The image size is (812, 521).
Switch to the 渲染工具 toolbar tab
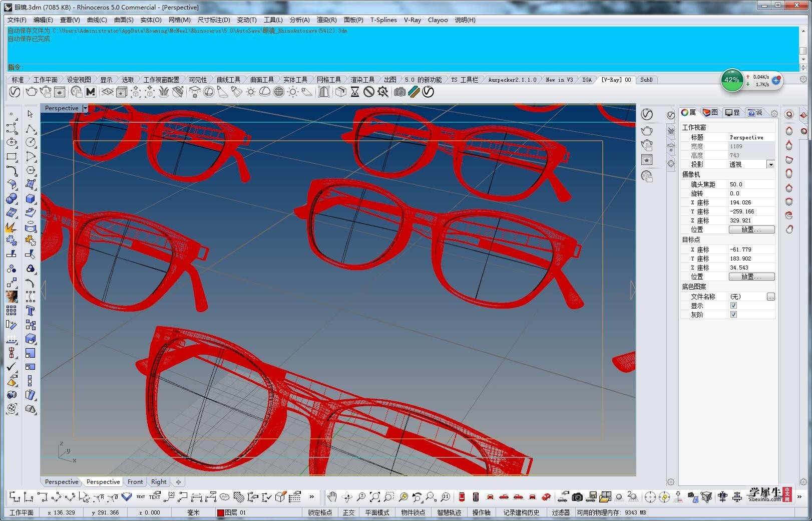(362, 80)
